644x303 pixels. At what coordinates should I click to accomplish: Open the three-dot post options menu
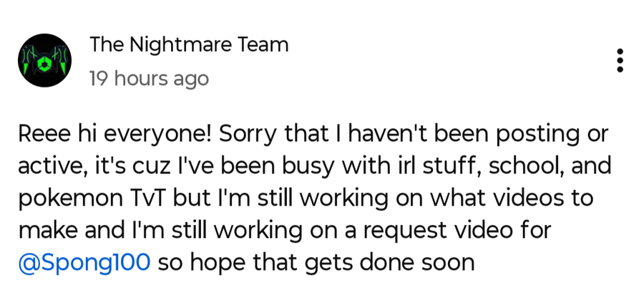(620, 61)
